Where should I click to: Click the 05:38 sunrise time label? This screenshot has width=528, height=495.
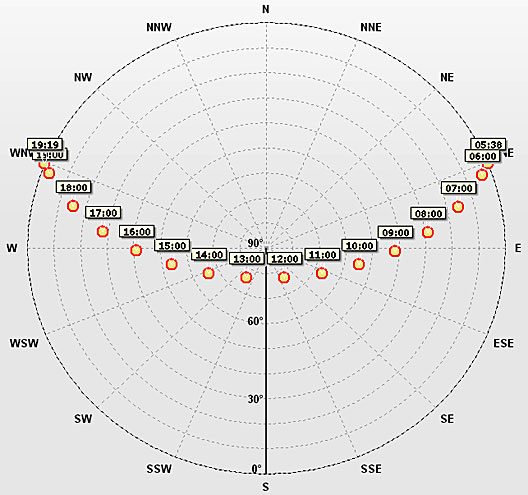(x=488, y=145)
